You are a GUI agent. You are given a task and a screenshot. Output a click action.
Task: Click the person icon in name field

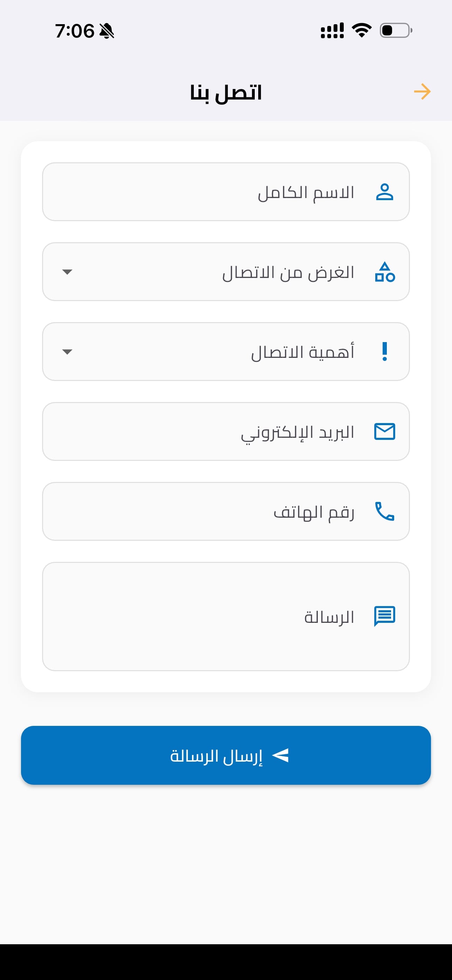tap(384, 192)
